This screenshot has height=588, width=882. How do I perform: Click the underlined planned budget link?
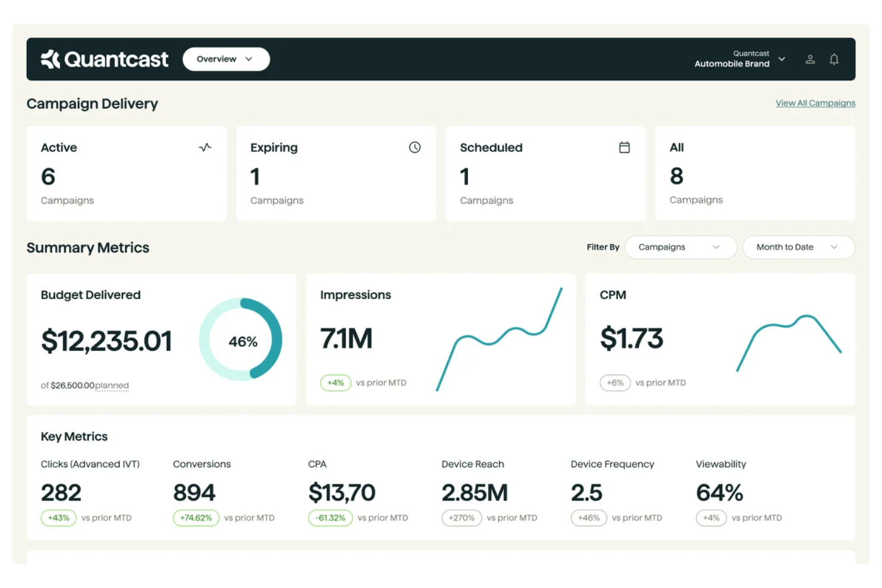tap(112, 385)
